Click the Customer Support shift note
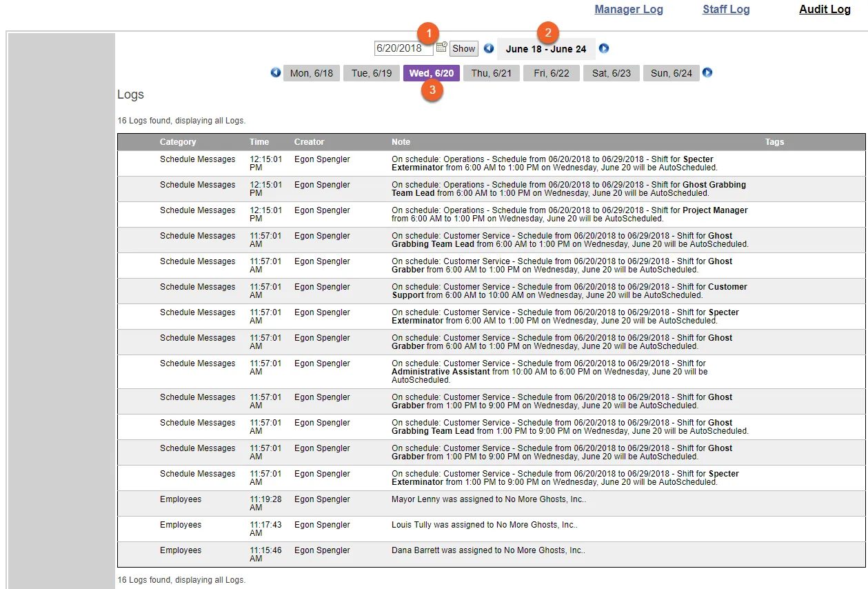This screenshot has width=868, height=589. tap(569, 291)
